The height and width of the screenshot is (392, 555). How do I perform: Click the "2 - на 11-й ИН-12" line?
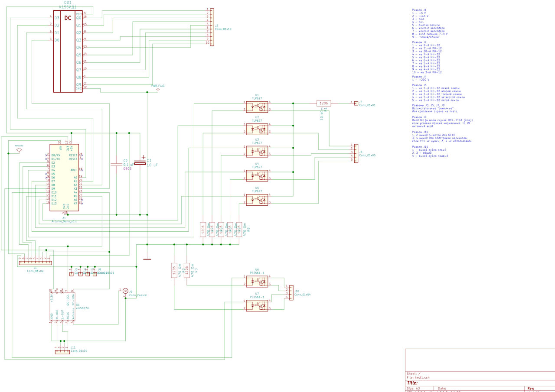(x=427, y=49)
